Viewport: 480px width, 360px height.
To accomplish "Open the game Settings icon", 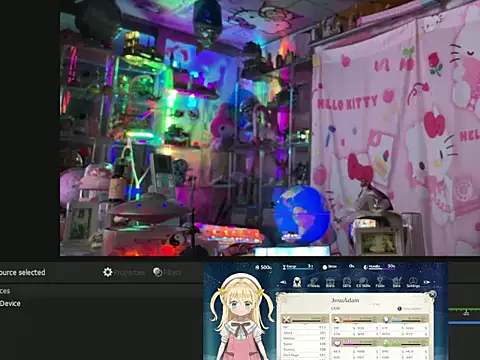I will pyautogui.click(x=413, y=282).
